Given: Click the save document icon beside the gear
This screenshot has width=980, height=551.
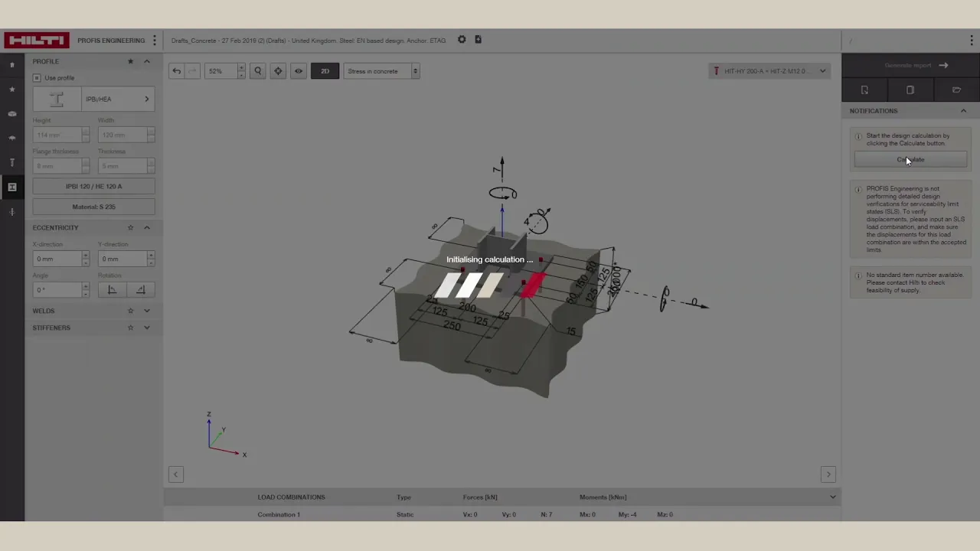Looking at the screenshot, I should click(478, 40).
